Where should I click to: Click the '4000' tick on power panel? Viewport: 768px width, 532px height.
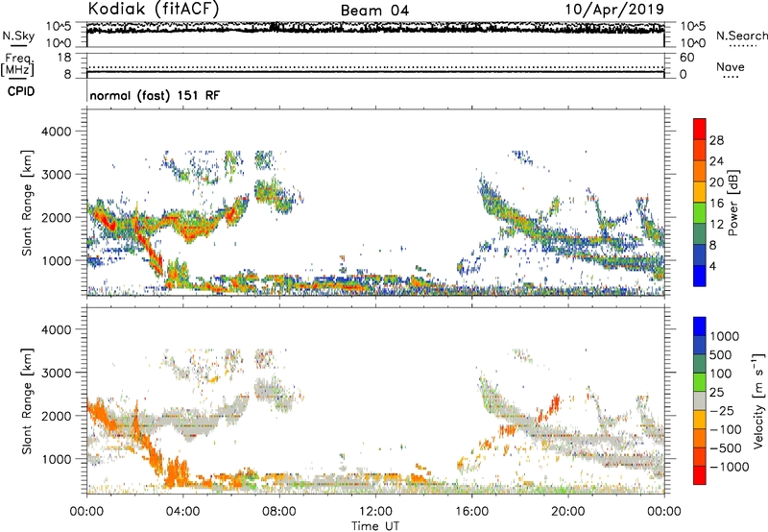(x=57, y=132)
